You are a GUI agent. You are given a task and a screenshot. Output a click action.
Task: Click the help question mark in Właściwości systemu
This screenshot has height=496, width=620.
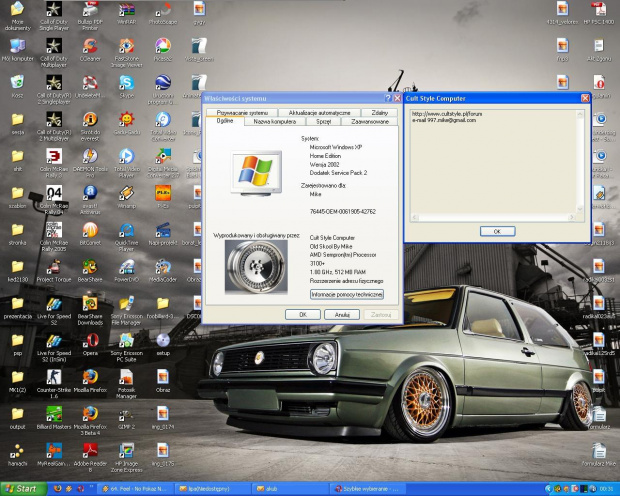(x=388, y=98)
